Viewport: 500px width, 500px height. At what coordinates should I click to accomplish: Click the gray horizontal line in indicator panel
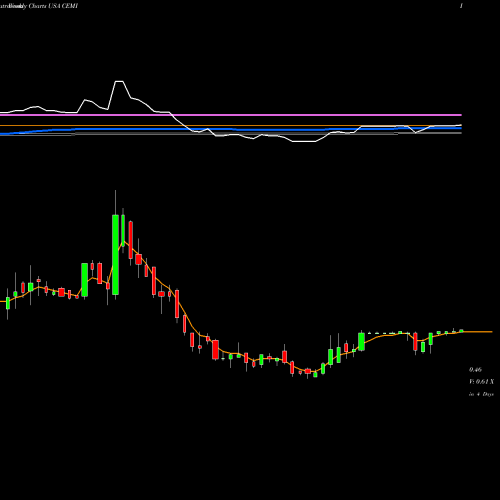click(231, 133)
